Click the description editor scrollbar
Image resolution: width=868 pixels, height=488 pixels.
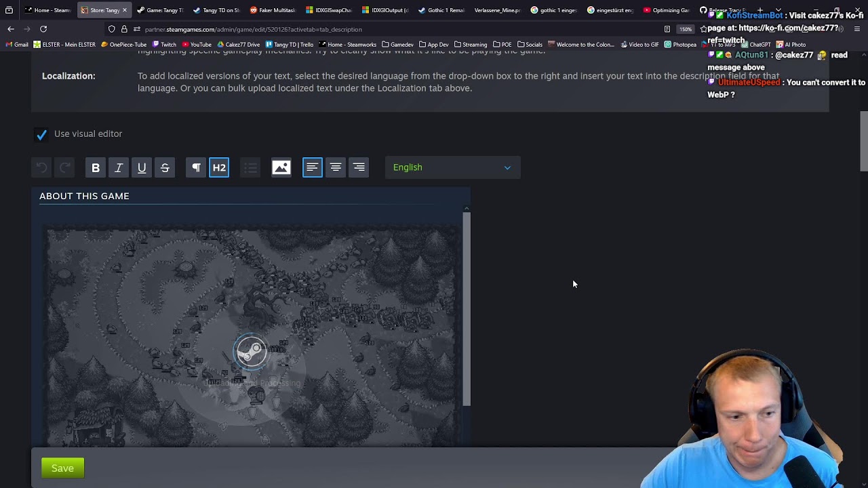(467, 308)
